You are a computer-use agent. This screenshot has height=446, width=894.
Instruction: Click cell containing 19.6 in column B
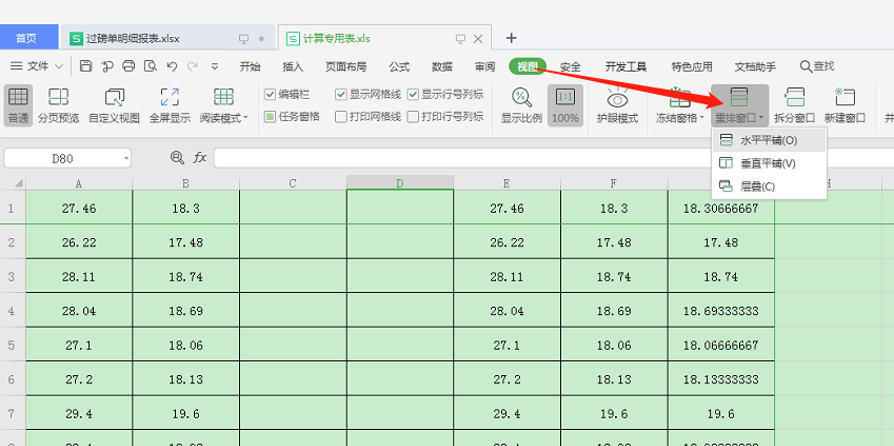[x=186, y=413]
